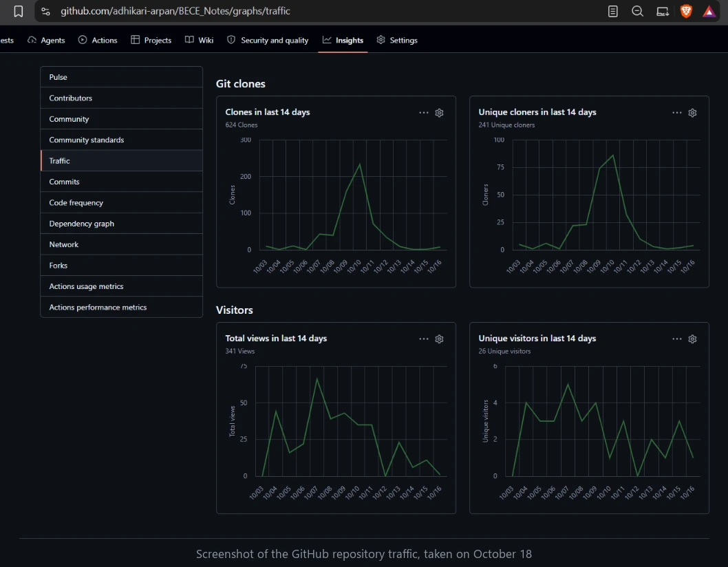728x567 pixels.
Task: Click the '341 Views' count text
Action: coord(240,351)
